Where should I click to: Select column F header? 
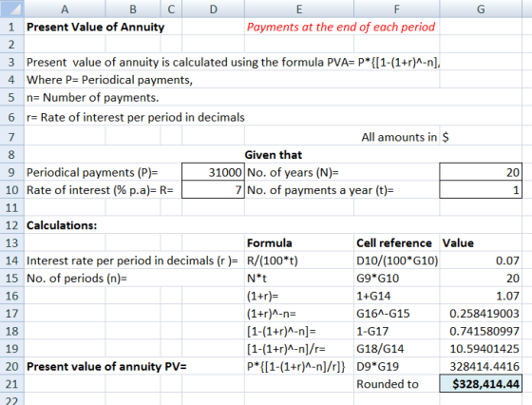click(397, 9)
